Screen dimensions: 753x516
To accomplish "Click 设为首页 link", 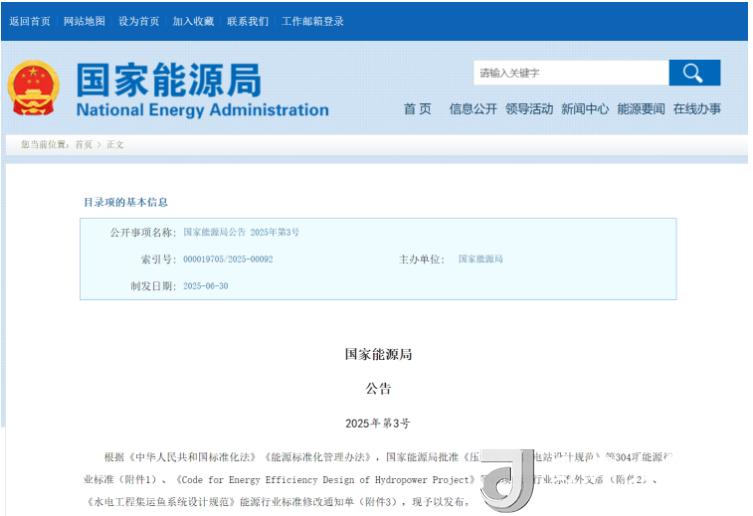I will 139,21.
